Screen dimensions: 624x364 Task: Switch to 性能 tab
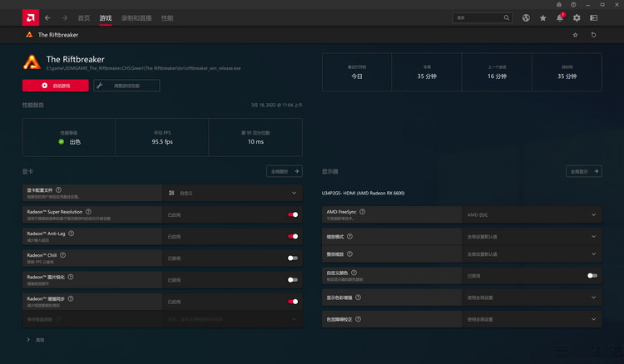tap(167, 18)
